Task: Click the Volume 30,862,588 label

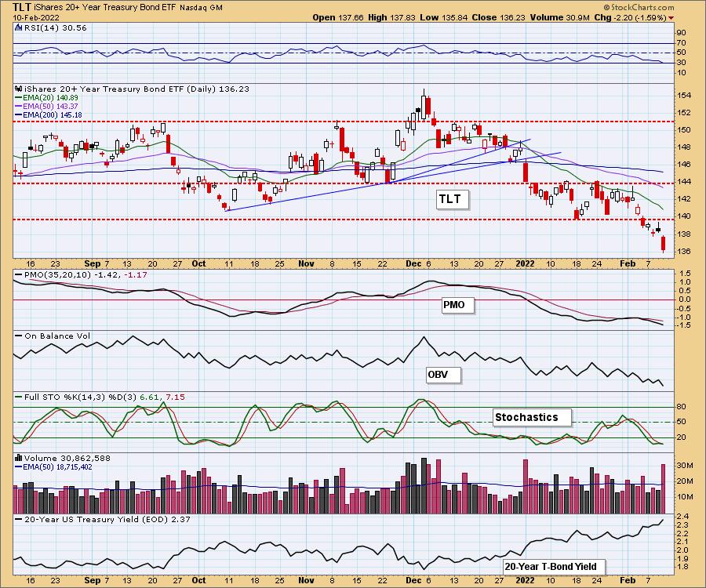Action: click(66, 458)
